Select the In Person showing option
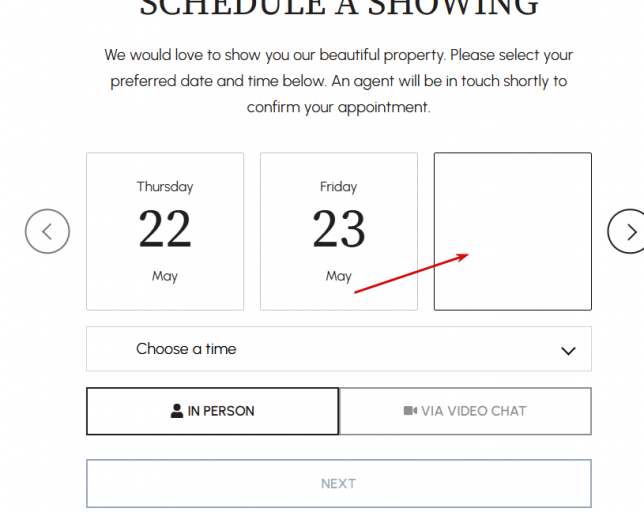The image size is (644, 512). point(212,411)
